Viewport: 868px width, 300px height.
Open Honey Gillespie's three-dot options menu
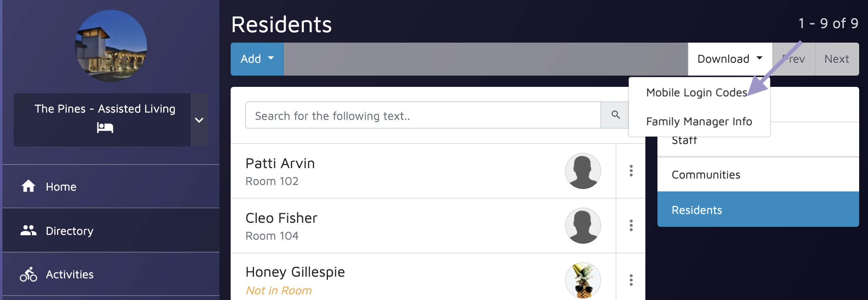coord(631,280)
